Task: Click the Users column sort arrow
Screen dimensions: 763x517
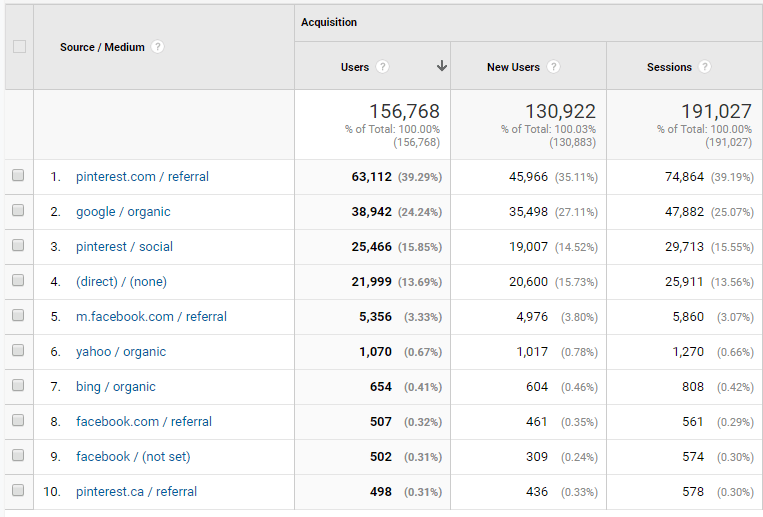Action: coord(441,66)
